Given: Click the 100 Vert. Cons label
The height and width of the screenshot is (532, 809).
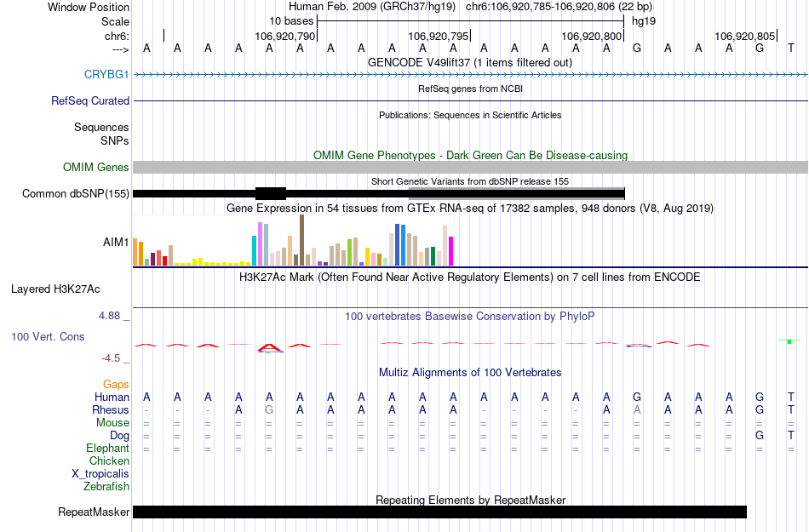Looking at the screenshot, I should point(48,336).
